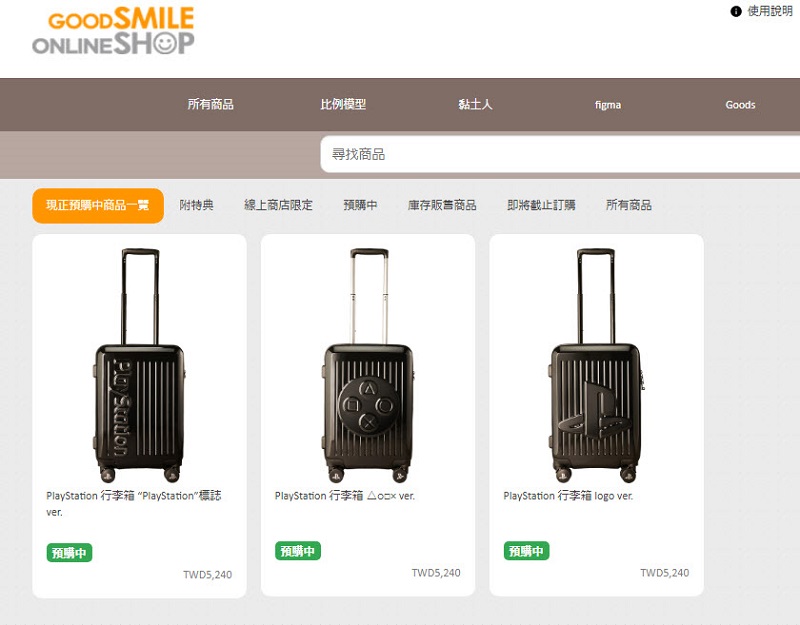Focus the 尋找商品 search field
800x625 pixels.
pyautogui.click(x=560, y=154)
